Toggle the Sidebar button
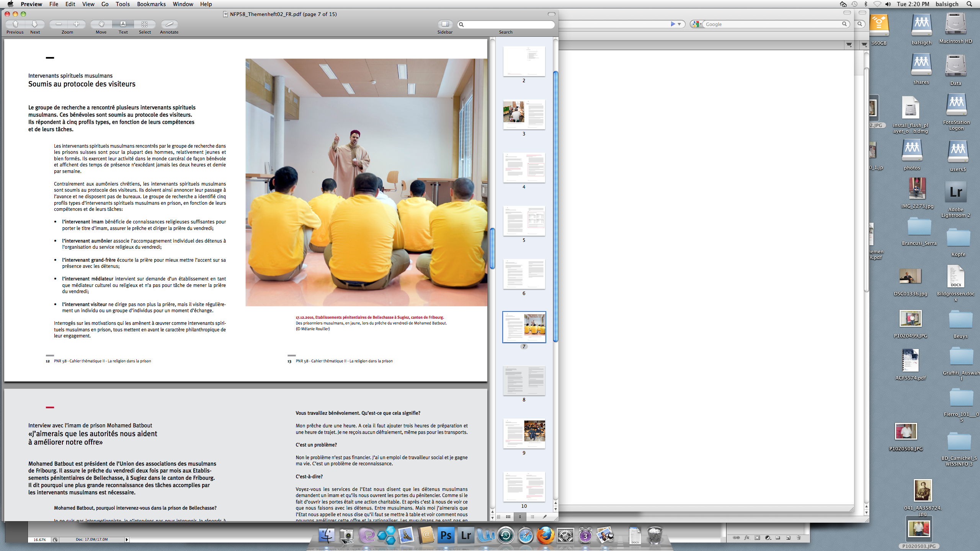Viewport: 980px width, 551px height. 445,24
